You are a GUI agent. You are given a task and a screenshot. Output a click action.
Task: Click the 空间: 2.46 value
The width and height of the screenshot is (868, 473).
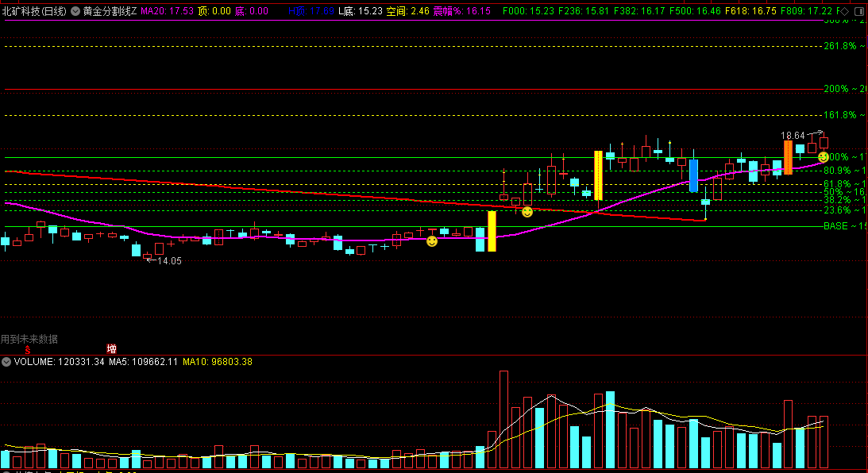(x=408, y=11)
